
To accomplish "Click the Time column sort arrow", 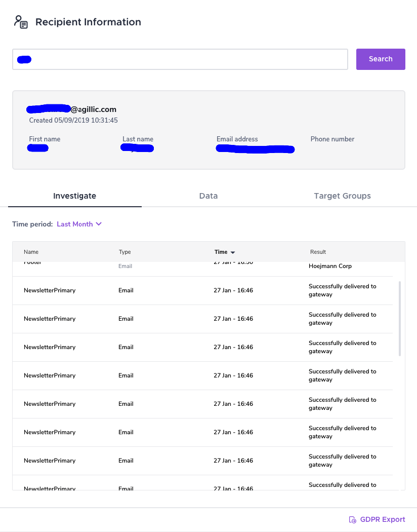I will click(x=233, y=252).
